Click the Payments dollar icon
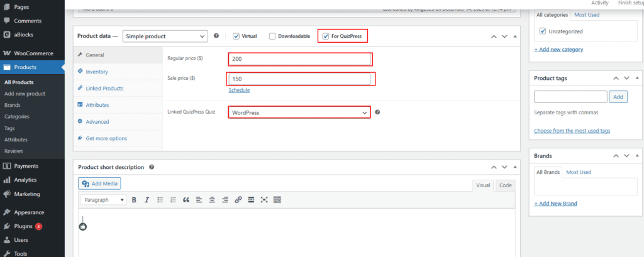This screenshot has width=644, height=257. point(6,167)
